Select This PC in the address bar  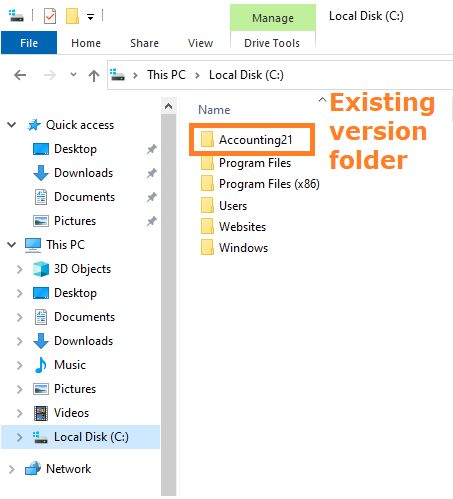click(166, 75)
